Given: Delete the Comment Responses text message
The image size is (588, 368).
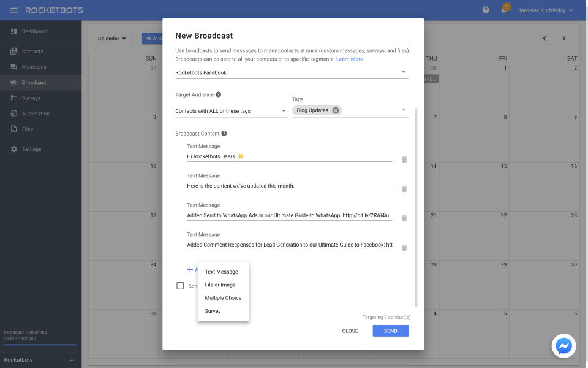Looking at the screenshot, I should tap(404, 248).
